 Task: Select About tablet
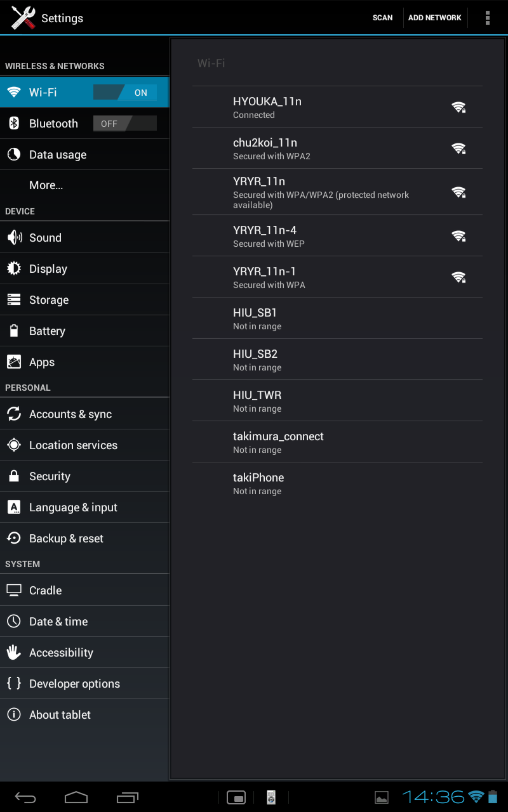[84, 714]
